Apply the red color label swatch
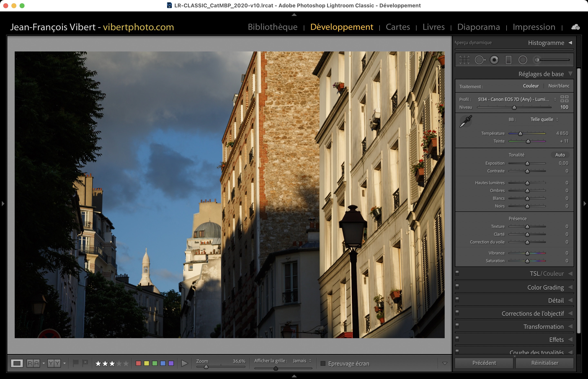Viewport: 588px width, 379px height. 138,363
